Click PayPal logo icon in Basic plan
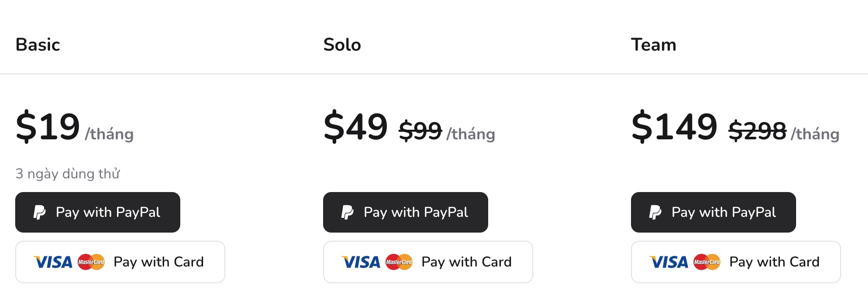This screenshot has height=302, width=868. 40,212
